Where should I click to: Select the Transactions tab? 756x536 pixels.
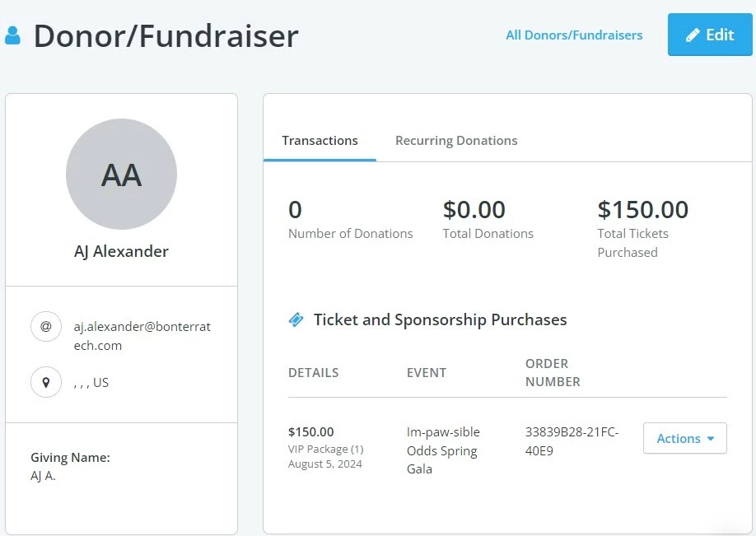pos(320,140)
